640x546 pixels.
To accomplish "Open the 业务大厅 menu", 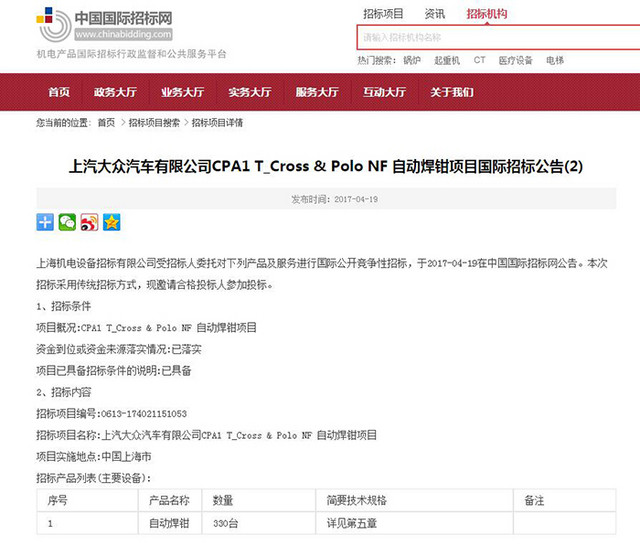I will [x=182, y=92].
